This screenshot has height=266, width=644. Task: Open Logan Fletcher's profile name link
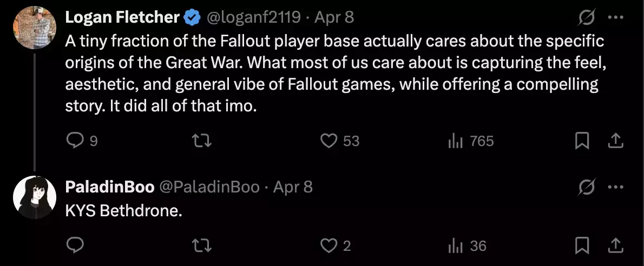pyautogui.click(x=122, y=17)
